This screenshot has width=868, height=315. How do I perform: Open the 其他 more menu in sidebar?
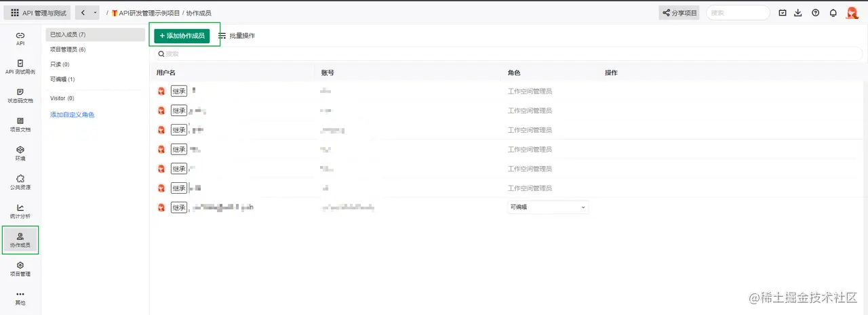[20, 298]
